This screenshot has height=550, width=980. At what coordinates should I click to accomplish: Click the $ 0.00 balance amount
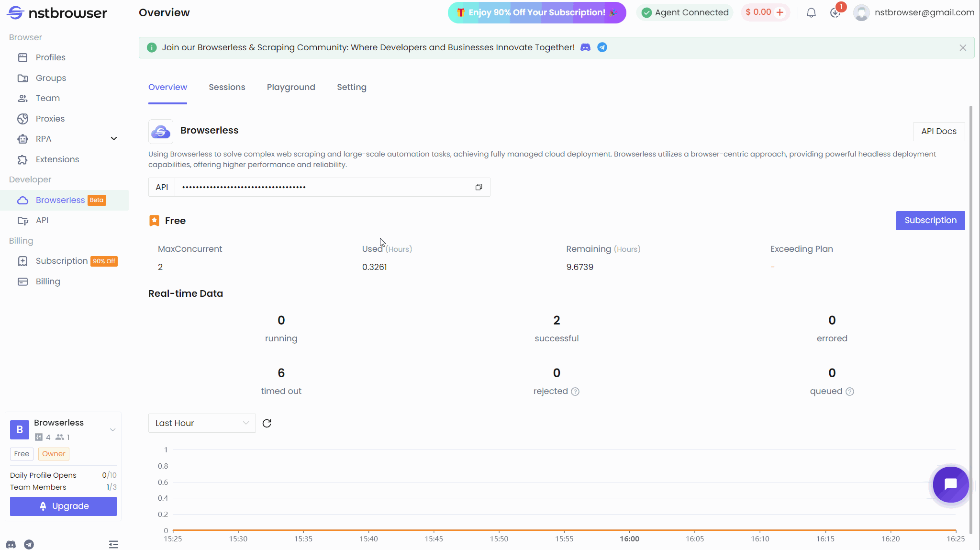[758, 12]
